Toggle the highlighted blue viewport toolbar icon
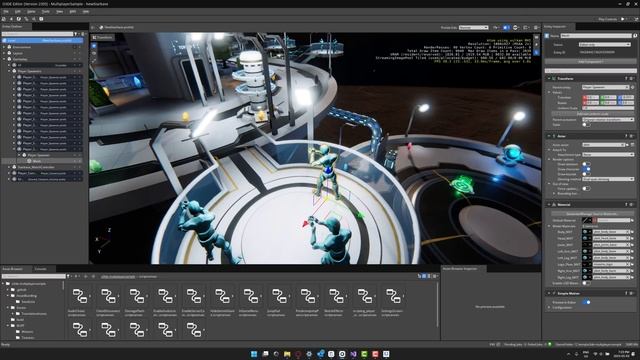 tap(506, 27)
